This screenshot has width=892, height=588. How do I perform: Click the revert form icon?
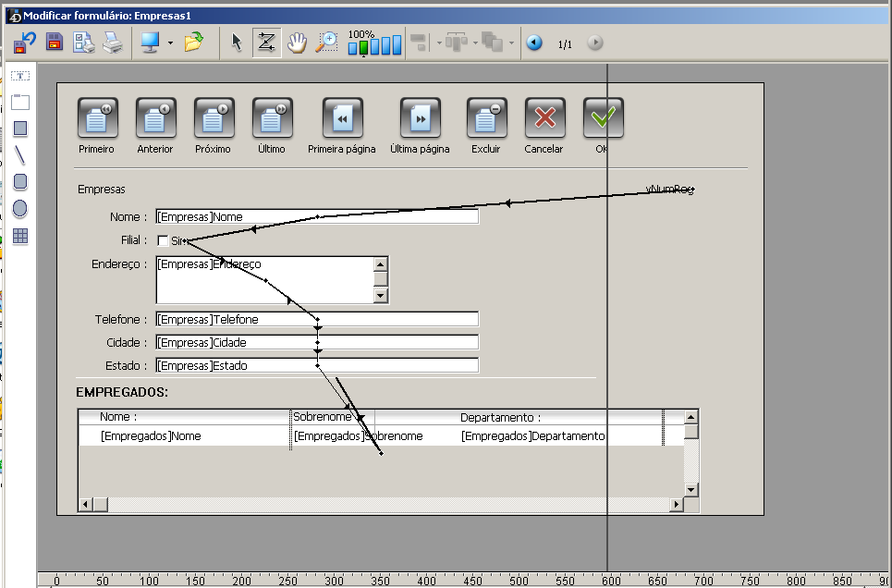click(x=25, y=43)
